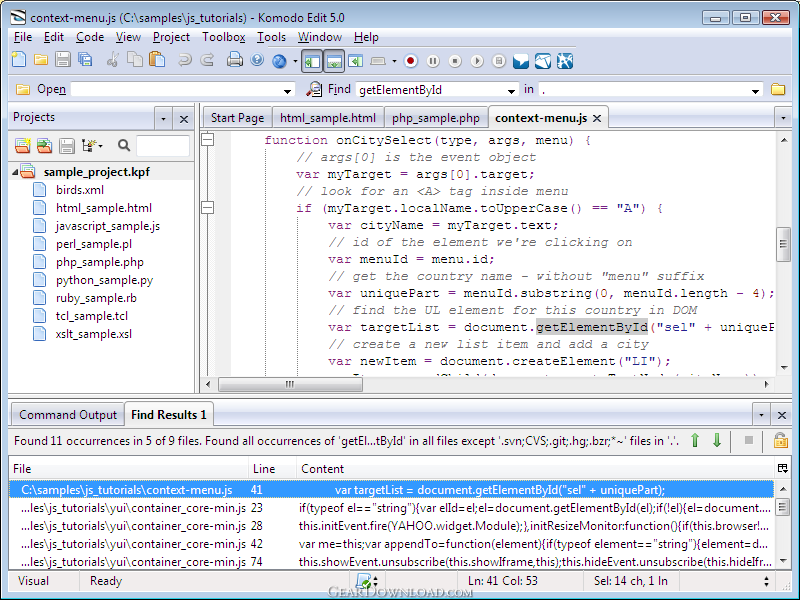Click the blue Help question-mark icon
Screen dimensions: 800x600
point(257,60)
